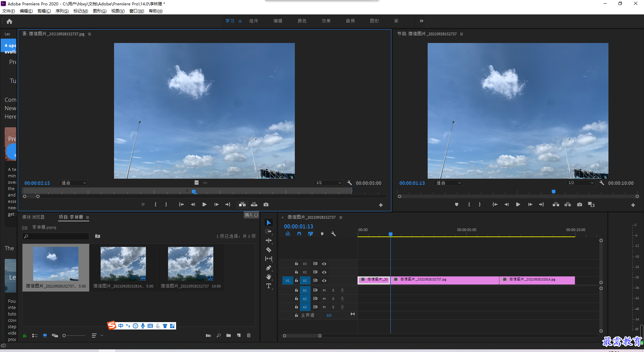This screenshot has width=644, height=352.
Task: Toggle V1 track output eye
Action: click(324, 280)
